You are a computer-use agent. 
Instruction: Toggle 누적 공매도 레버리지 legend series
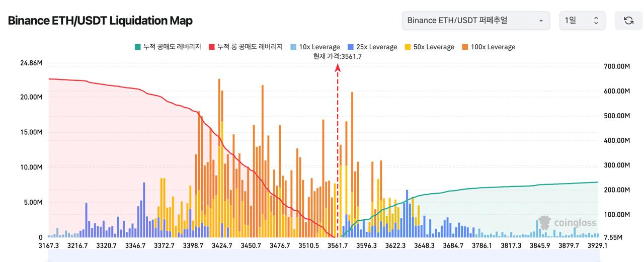(x=168, y=47)
